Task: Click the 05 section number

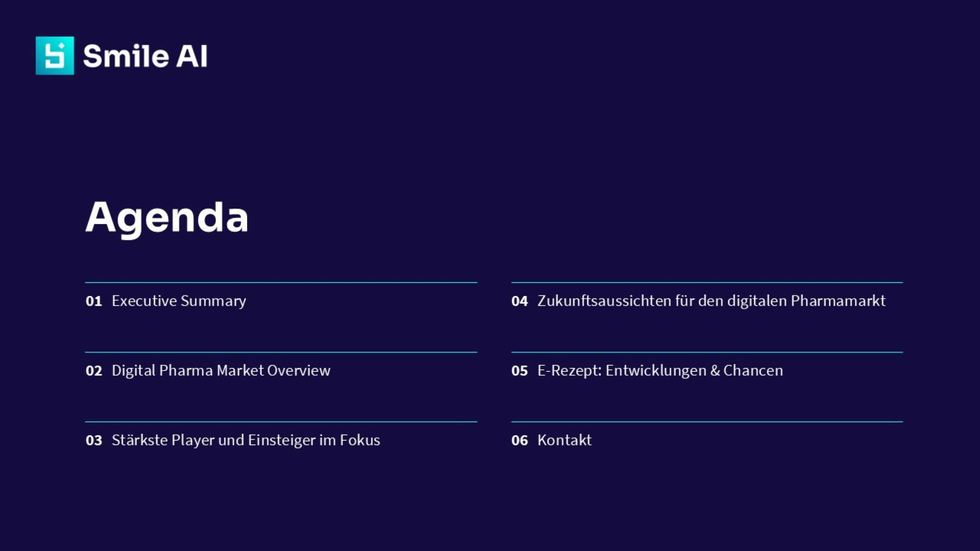Action: 520,371
